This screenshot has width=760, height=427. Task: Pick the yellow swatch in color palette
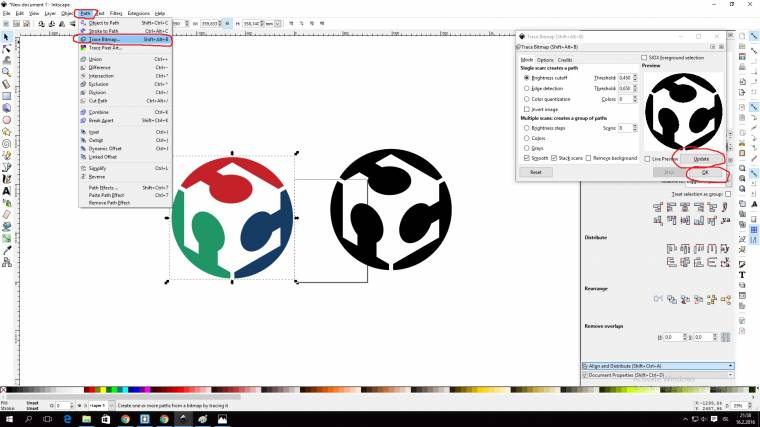(x=103, y=390)
